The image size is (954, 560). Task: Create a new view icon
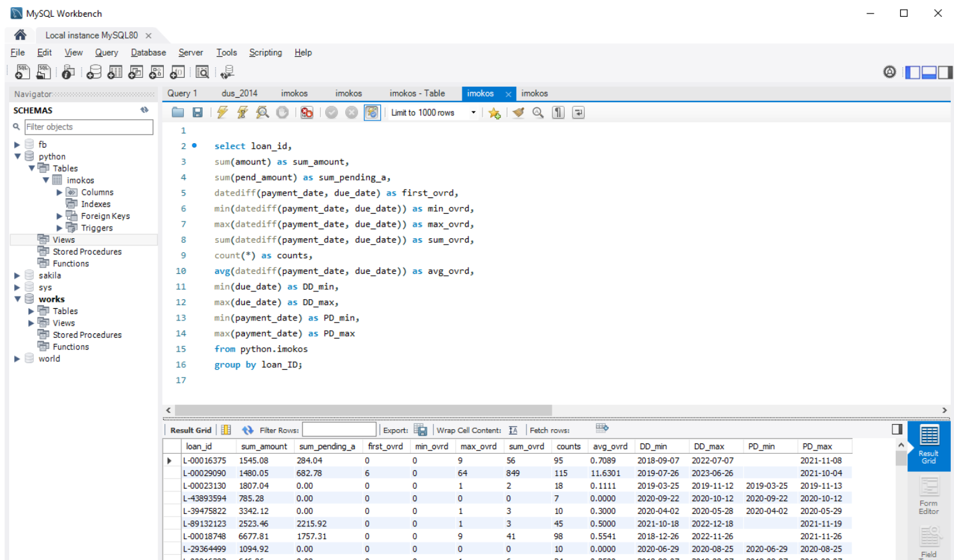pos(135,72)
